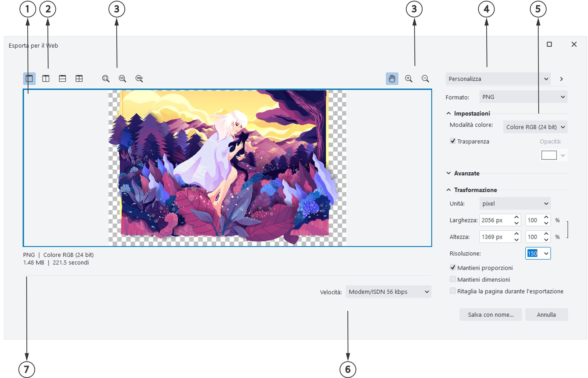Enable Mantieni dimensioni checkbox
588x378 pixels.
click(453, 279)
